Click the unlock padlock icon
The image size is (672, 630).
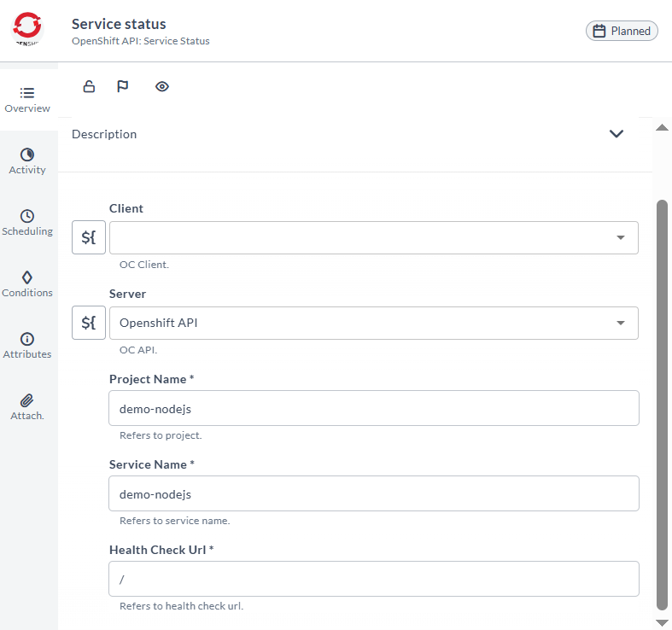point(89,86)
